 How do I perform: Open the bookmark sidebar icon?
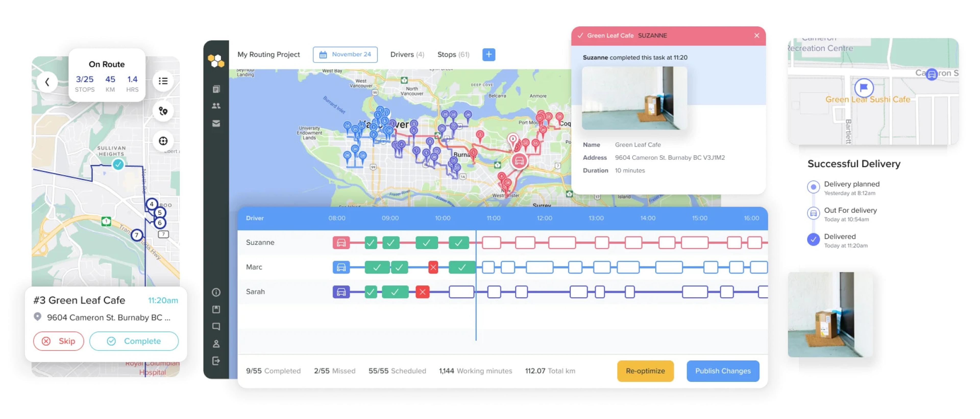click(x=216, y=309)
